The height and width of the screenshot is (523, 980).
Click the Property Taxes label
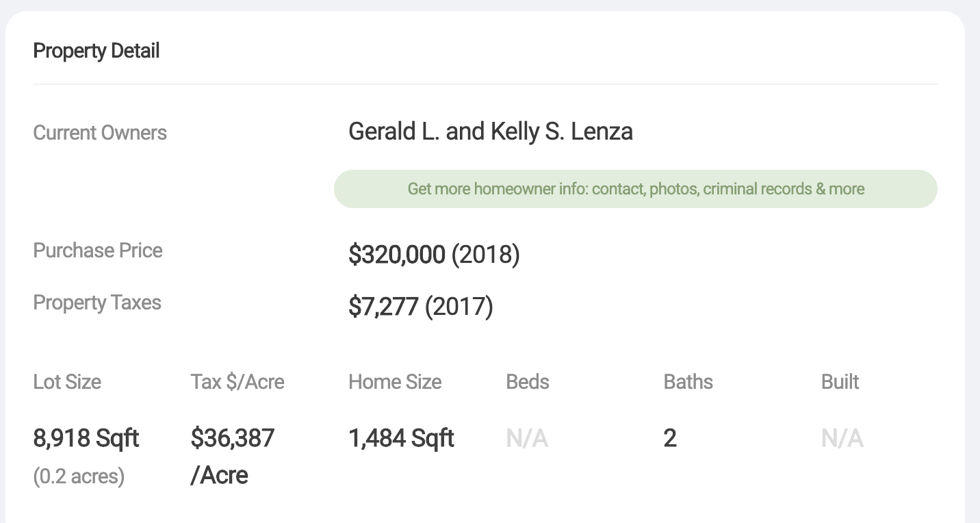pos(97,303)
